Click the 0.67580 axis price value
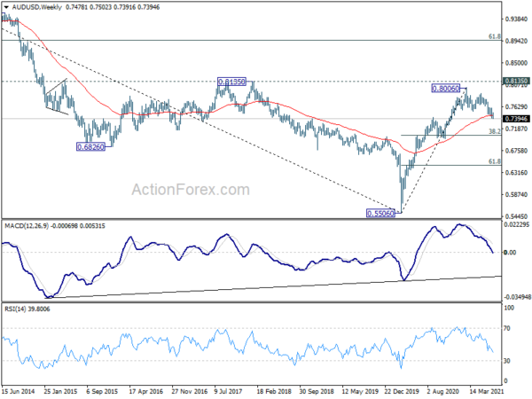 tap(517, 151)
